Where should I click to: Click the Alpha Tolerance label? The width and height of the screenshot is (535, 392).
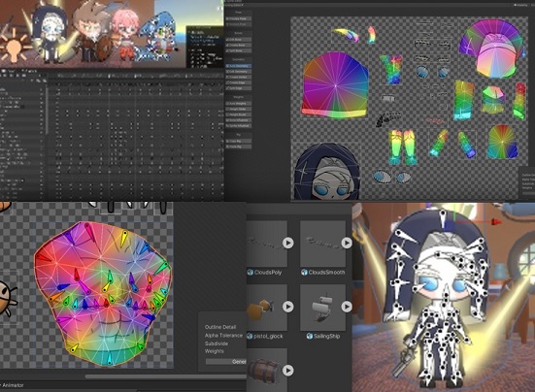coord(223,336)
